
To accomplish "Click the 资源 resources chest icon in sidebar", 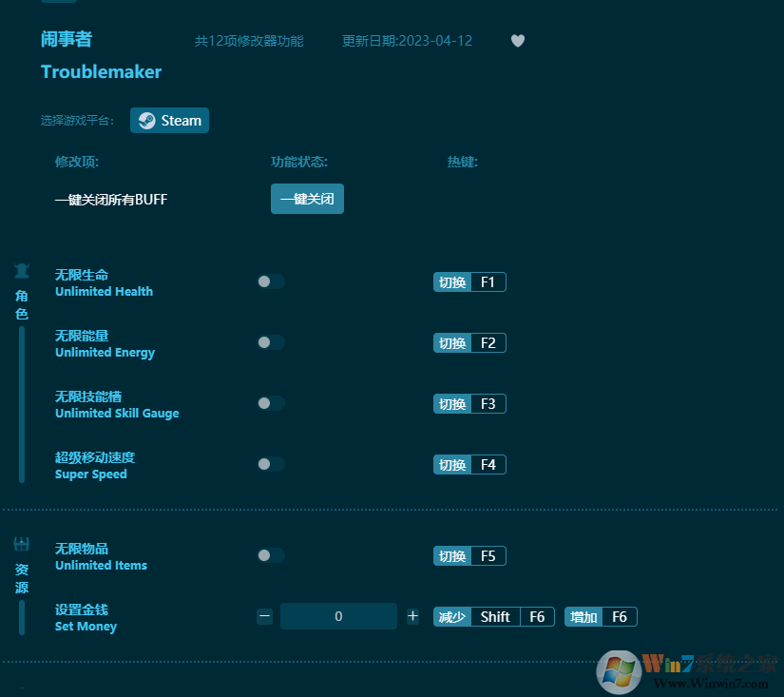I will (21, 542).
